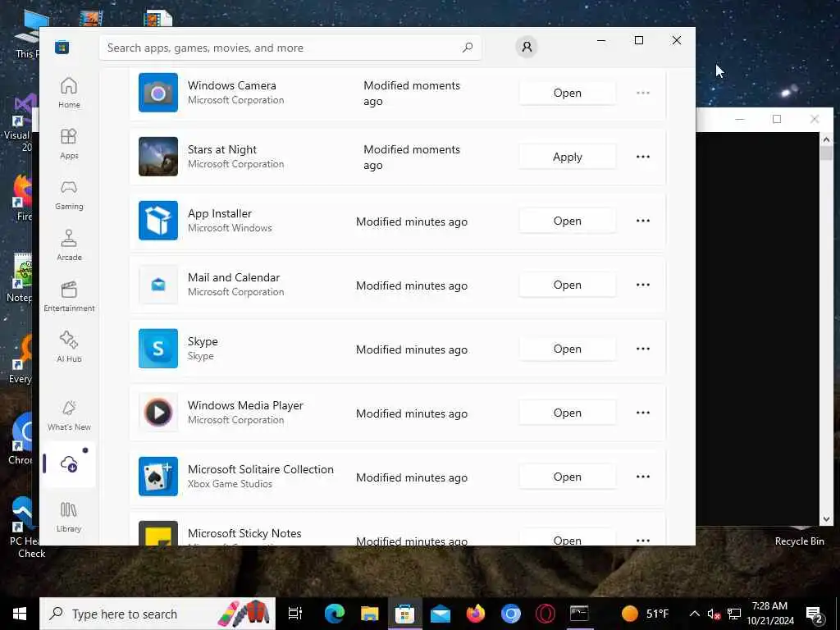
Task: Click the Mail and Calendar app icon
Action: tap(158, 285)
